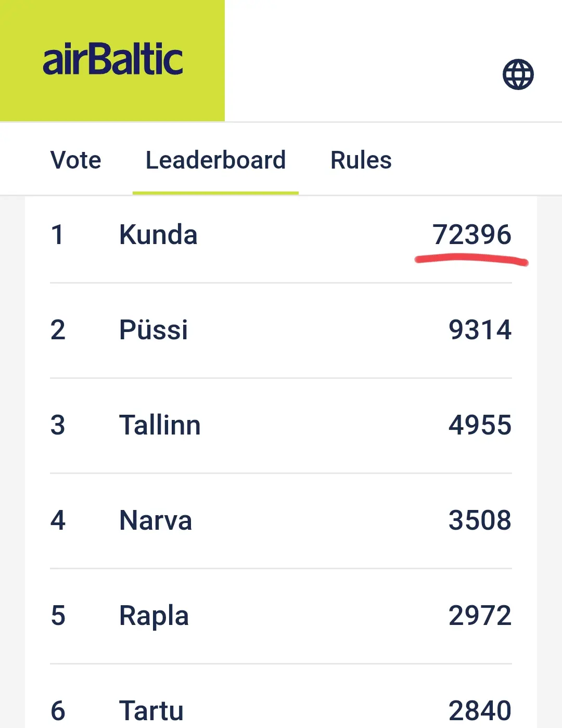Click rank number 3 beside Tallinn
The height and width of the screenshot is (728, 562).
(x=58, y=425)
